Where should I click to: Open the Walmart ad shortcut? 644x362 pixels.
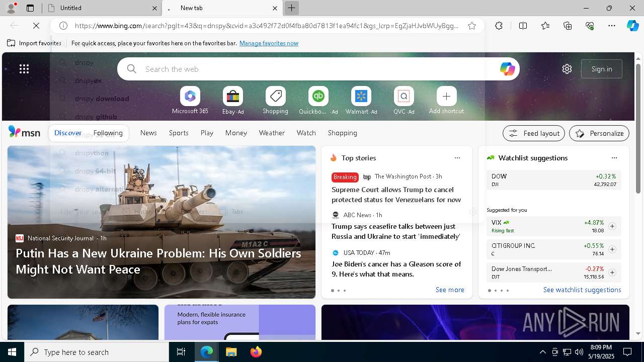click(x=361, y=101)
